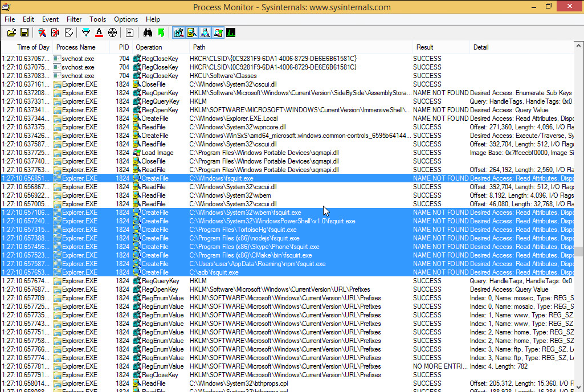This screenshot has width=584, height=392.
Task: Toggle Show File System Activity button
Action: 192,33
